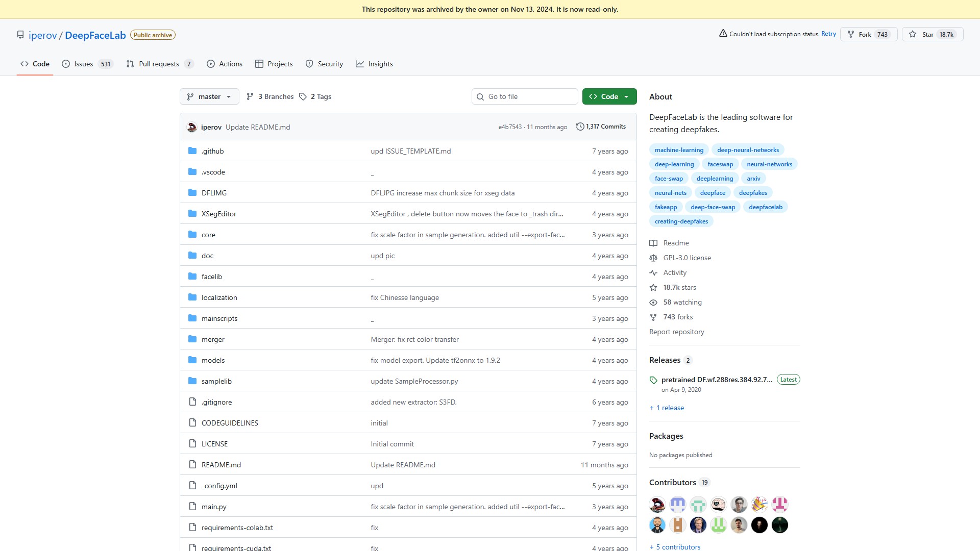Click the '+ 1 release' link

(x=667, y=408)
